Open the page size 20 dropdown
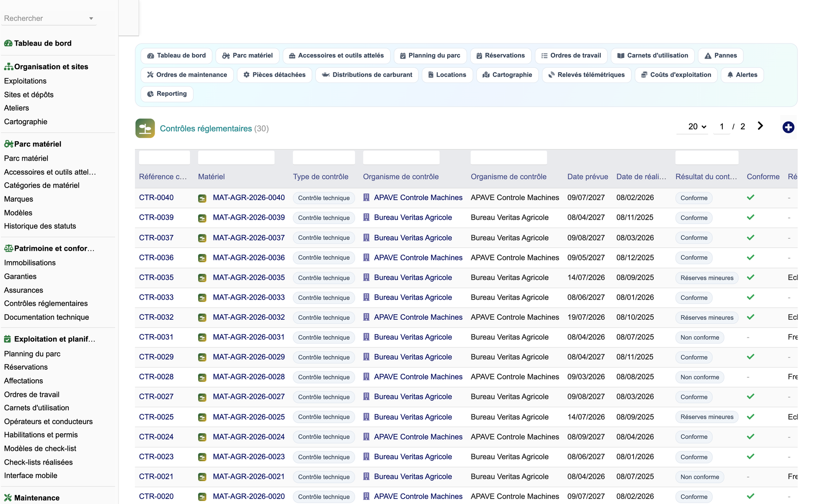815x504 pixels. [697, 126]
